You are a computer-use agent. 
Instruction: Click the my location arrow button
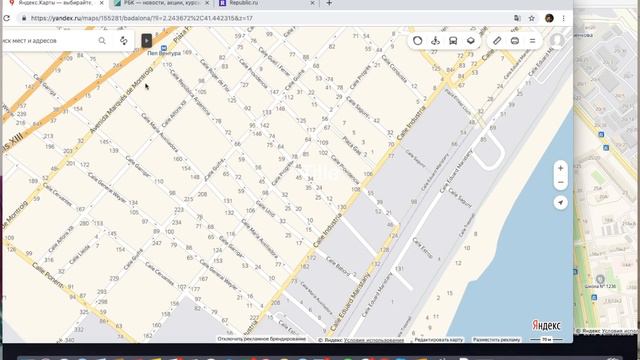[x=560, y=202]
